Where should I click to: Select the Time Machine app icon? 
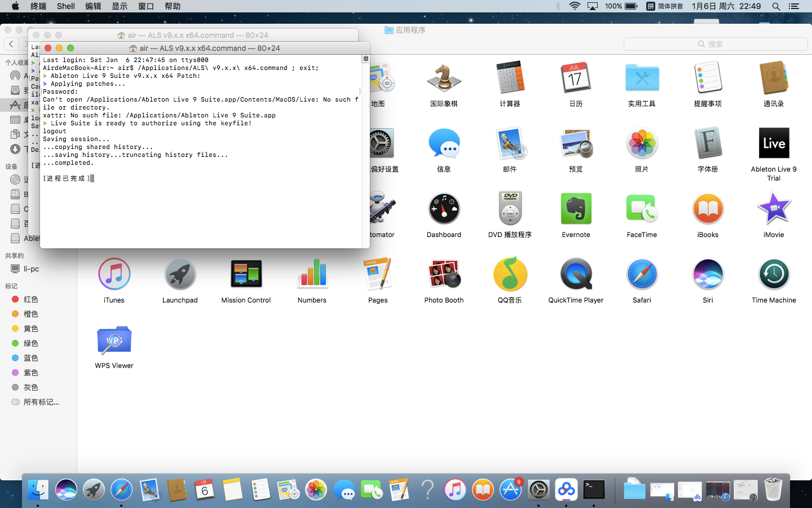click(774, 275)
